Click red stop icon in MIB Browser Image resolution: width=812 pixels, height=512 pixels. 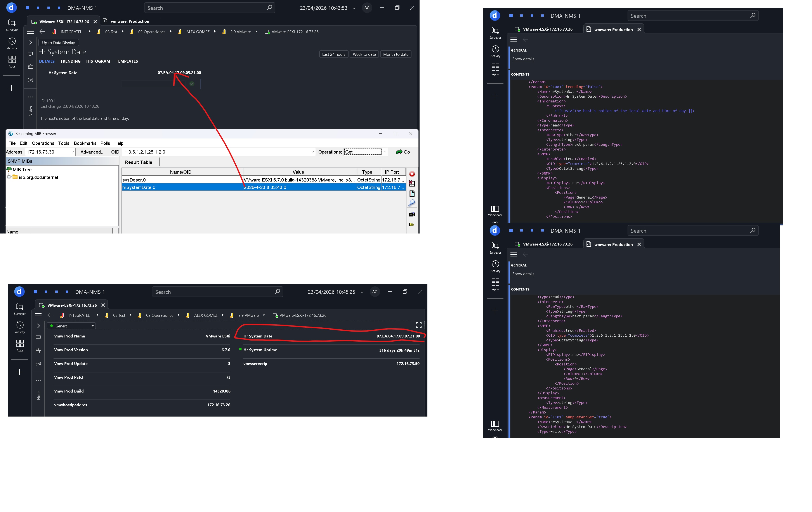tap(412, 174)
